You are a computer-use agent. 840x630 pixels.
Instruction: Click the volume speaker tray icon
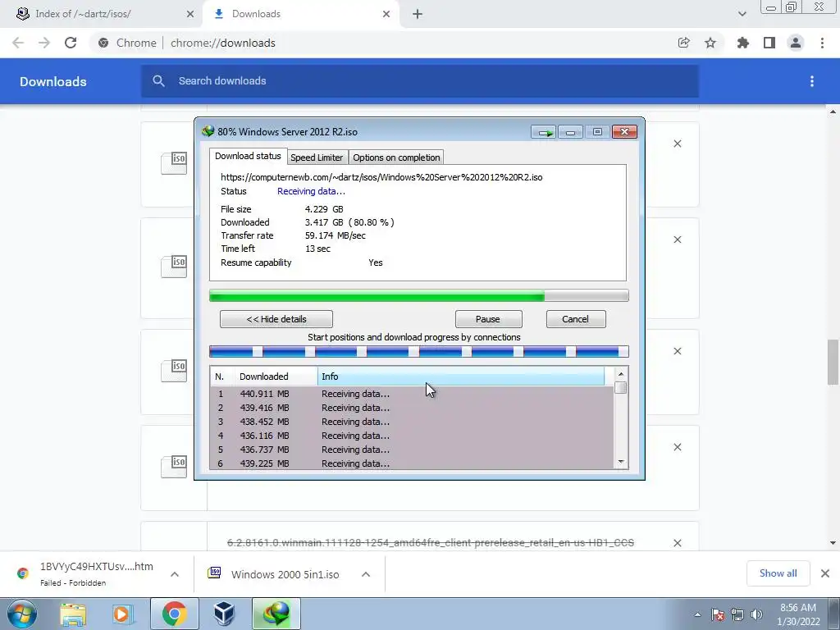point(756,614)
